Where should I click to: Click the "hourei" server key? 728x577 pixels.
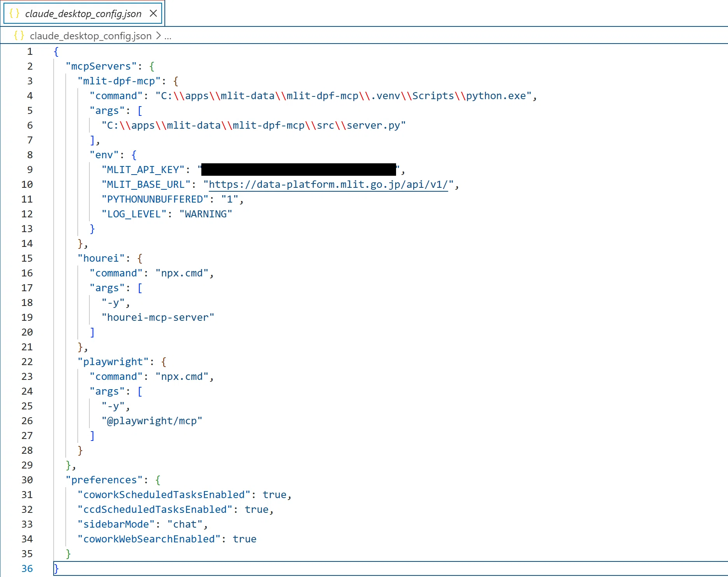tap(101, 258)
